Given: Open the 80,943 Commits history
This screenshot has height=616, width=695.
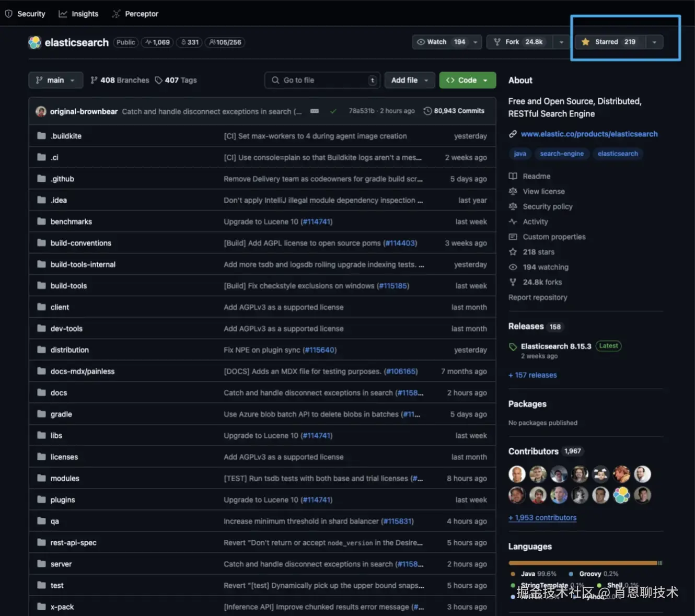Looking at the screenshot, I should [x=454, y=111].
